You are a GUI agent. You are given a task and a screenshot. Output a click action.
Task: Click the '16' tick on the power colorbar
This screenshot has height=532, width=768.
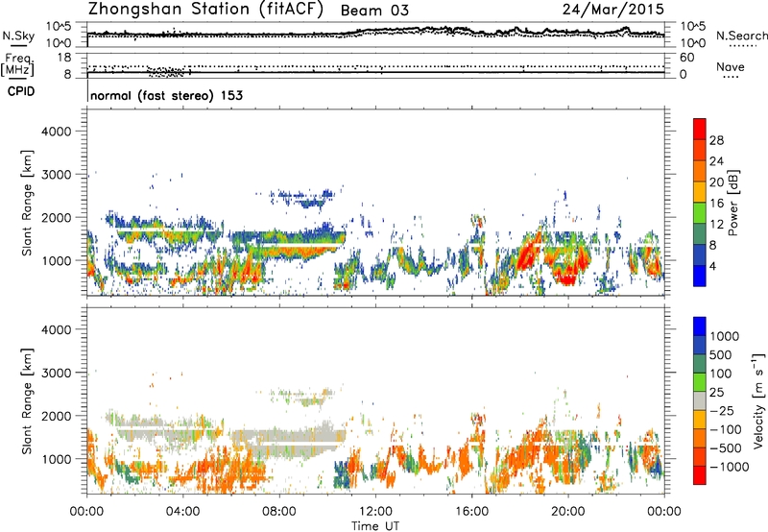tap(716, 204)
